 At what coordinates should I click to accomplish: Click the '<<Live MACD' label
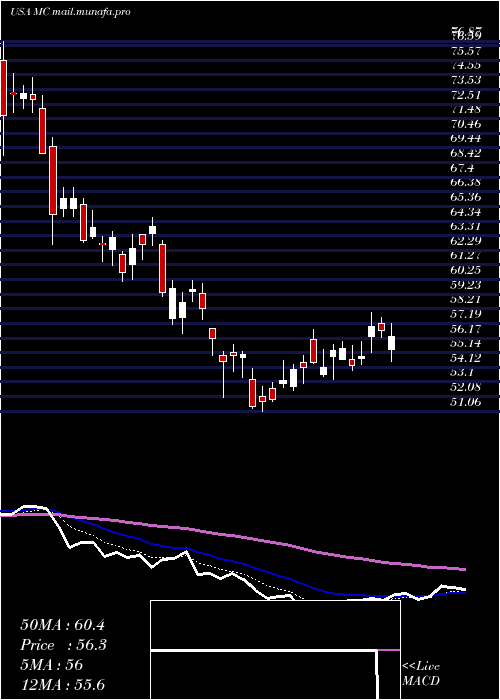421,673
